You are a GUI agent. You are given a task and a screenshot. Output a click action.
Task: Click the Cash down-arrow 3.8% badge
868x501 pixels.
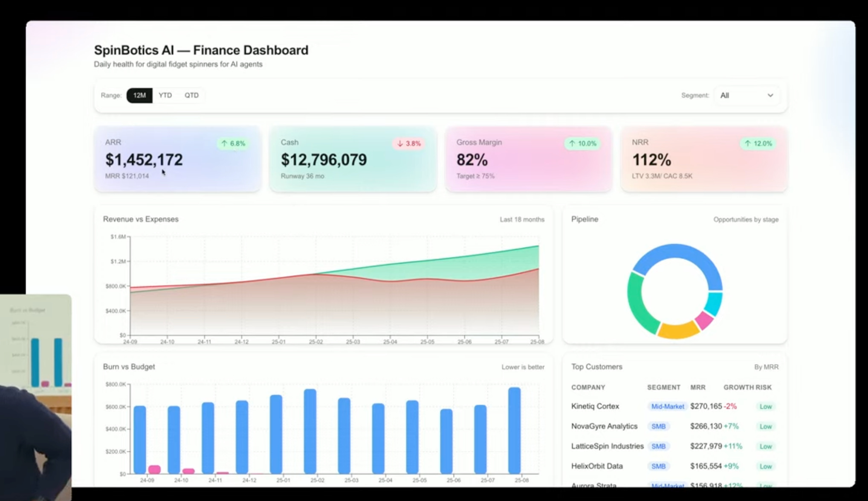(409, 143)
